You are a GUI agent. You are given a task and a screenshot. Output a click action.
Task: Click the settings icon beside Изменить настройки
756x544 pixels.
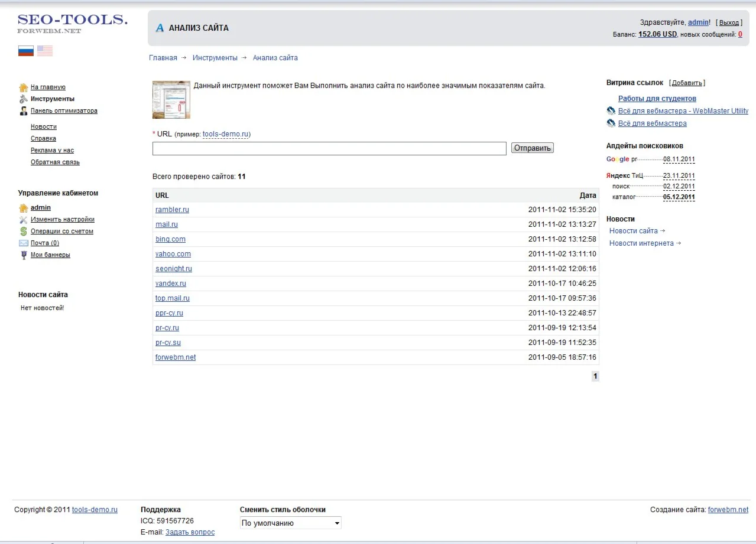[x=24, y=220]
